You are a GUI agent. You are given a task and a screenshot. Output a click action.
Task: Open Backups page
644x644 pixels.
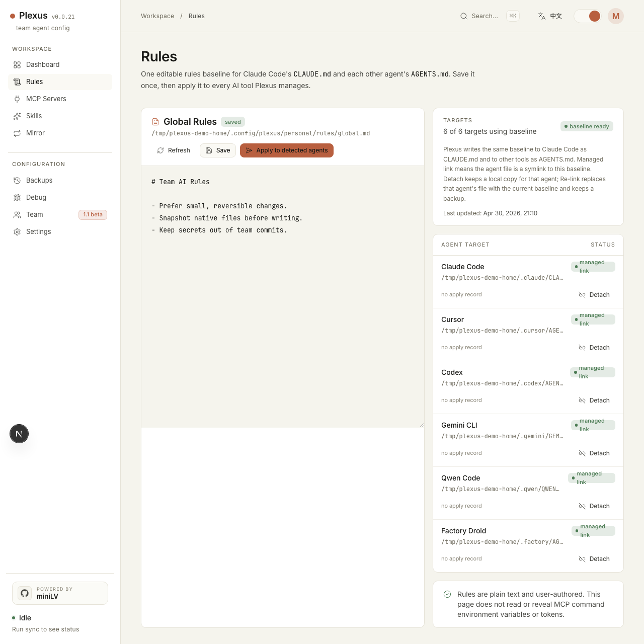click(60, 180)
